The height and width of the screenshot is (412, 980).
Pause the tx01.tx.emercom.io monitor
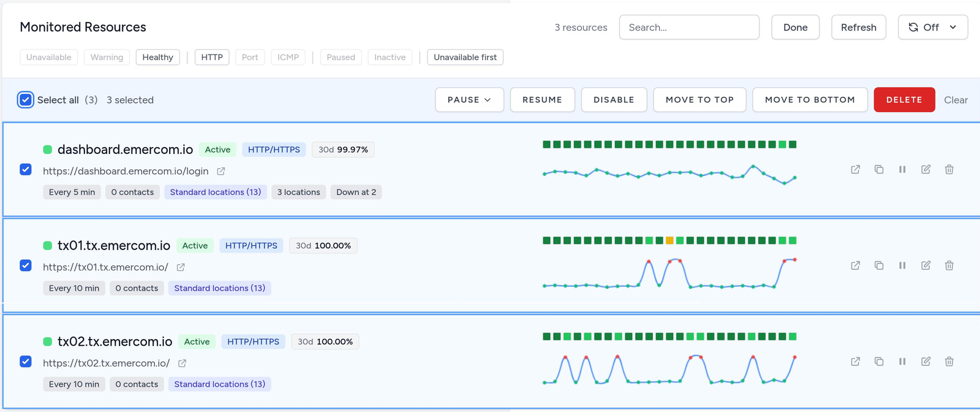[902, 265]
